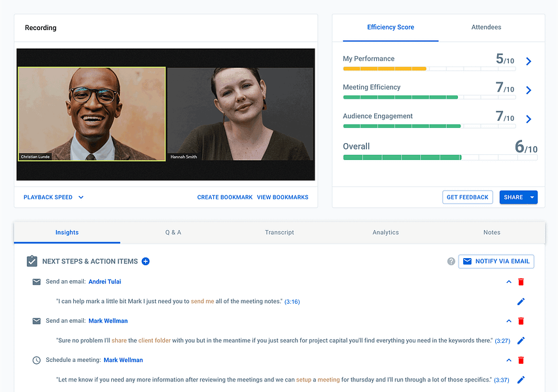Expand Audience Engagement details chevron
Viewport: 558px width, 392px height.
pos(529,119)
